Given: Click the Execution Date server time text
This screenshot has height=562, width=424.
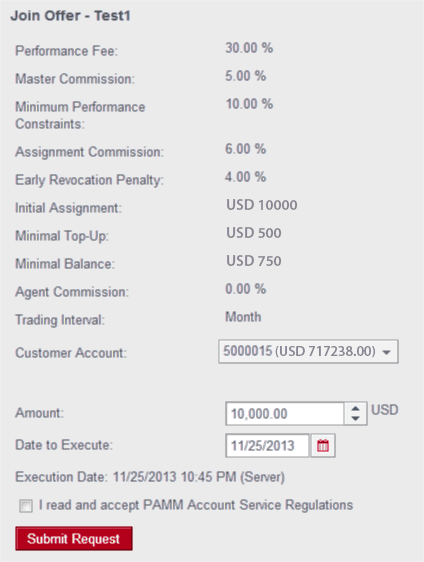Looking at the screenshot, I should point(150,477).
